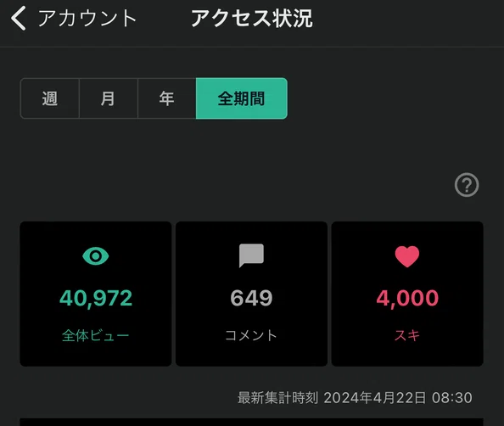This screenshot has width=504, height=426.
Task: Go back via the アカウント label
Action: click(87, 18)
